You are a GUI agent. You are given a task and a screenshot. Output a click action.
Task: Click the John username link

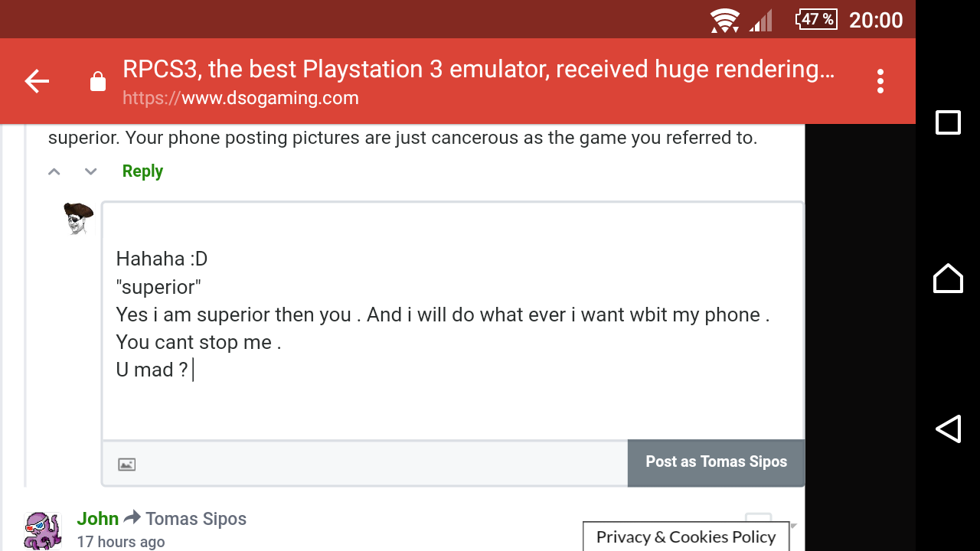pos(98,519)
